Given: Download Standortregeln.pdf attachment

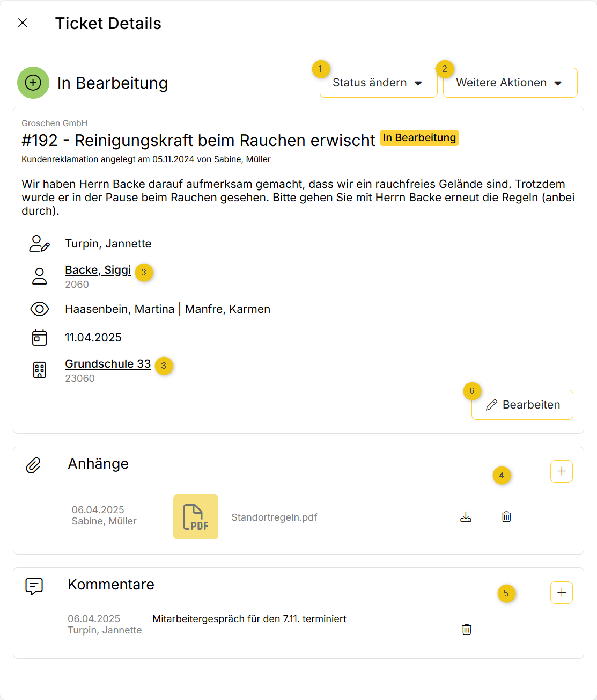Looking at the screenshot, I should 466,517.
